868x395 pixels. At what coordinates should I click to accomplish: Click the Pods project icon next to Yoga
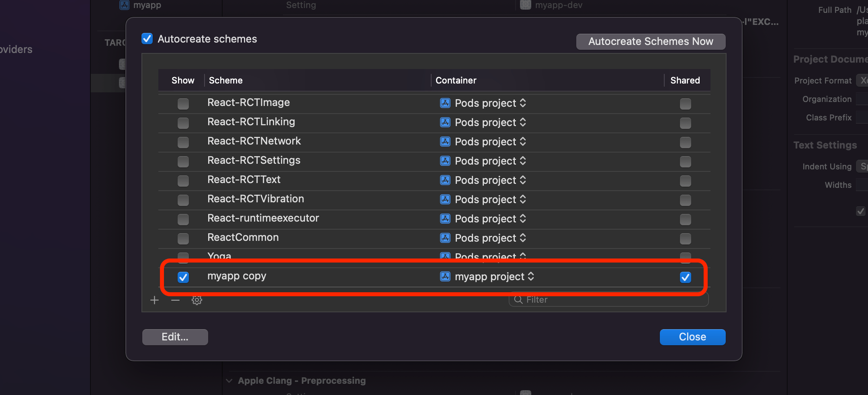click(444, 257)
